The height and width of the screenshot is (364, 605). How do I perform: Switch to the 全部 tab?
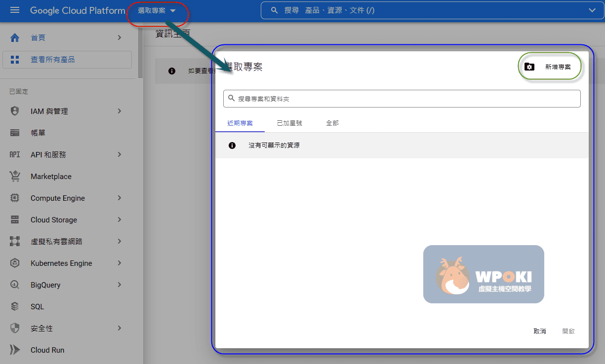point(332,123)
